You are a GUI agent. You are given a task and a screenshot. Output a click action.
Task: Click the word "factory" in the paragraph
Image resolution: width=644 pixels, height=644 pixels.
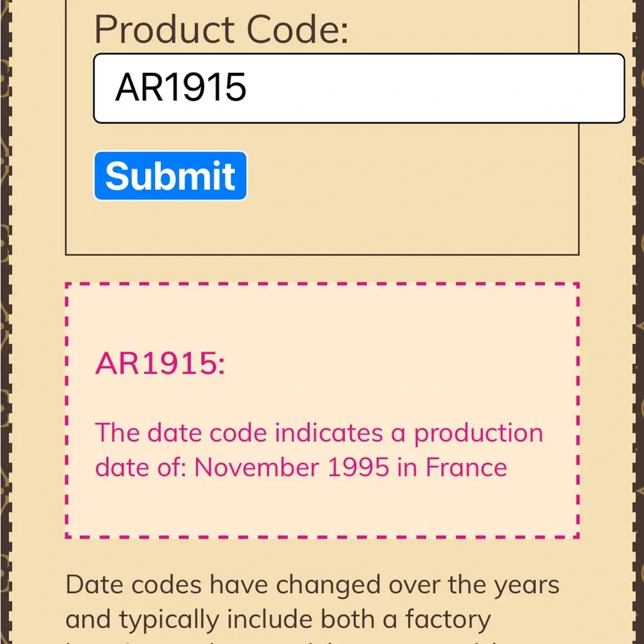448,620
